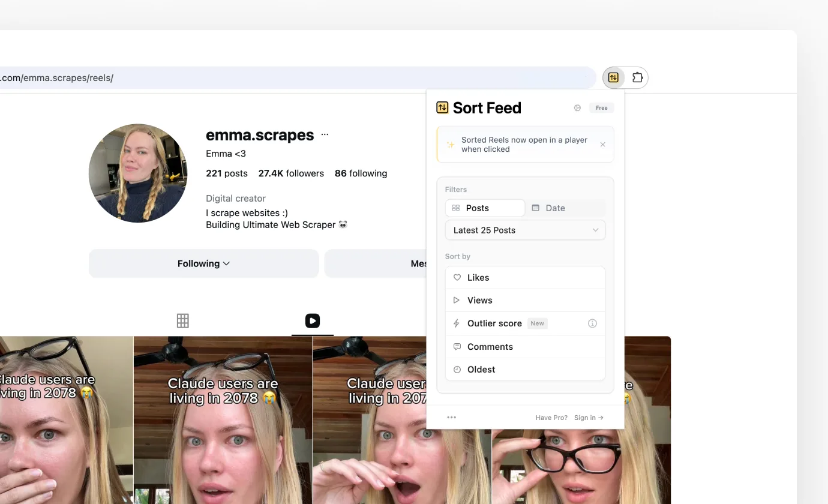Open the Following button dropdown
Viewport: 828px width, 504px height.
click(x=204, y=263)
